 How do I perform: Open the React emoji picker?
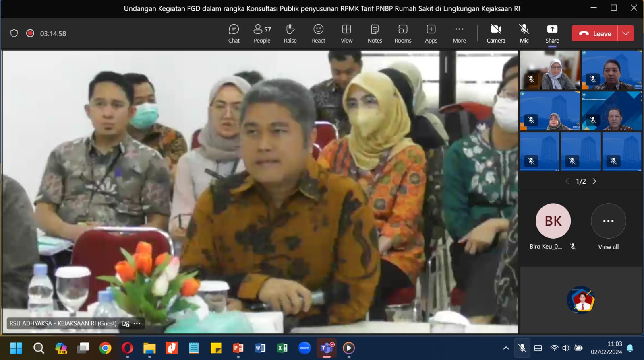(x=318, y=34)
